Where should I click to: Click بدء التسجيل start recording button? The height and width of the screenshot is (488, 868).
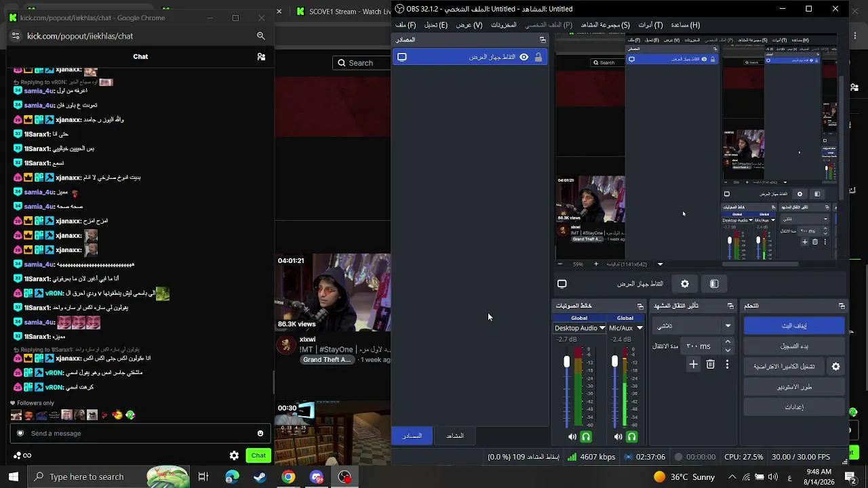click(794, 346)
